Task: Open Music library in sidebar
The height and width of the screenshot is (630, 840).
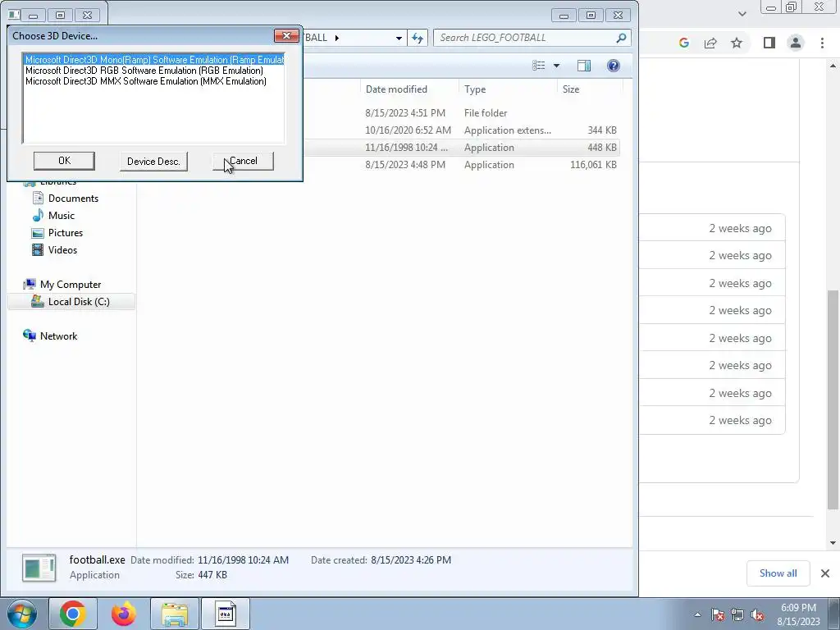Action: pos(61,216)
